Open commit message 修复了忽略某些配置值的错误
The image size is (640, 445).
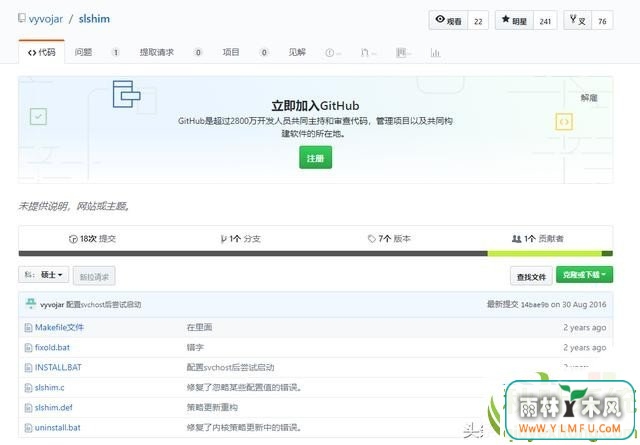242,387
